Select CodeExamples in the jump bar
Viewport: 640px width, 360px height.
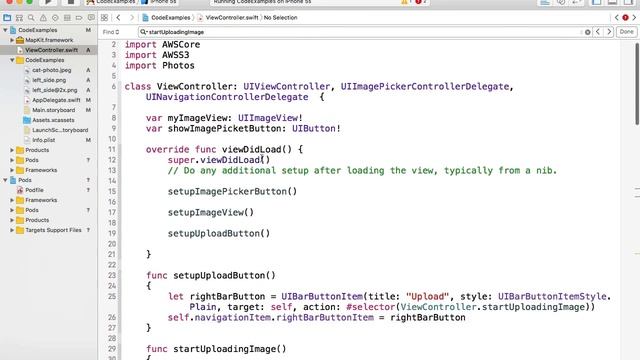click(167, 18)
